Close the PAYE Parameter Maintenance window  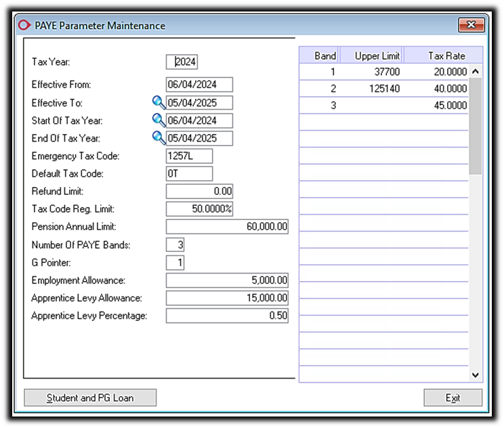470,25
